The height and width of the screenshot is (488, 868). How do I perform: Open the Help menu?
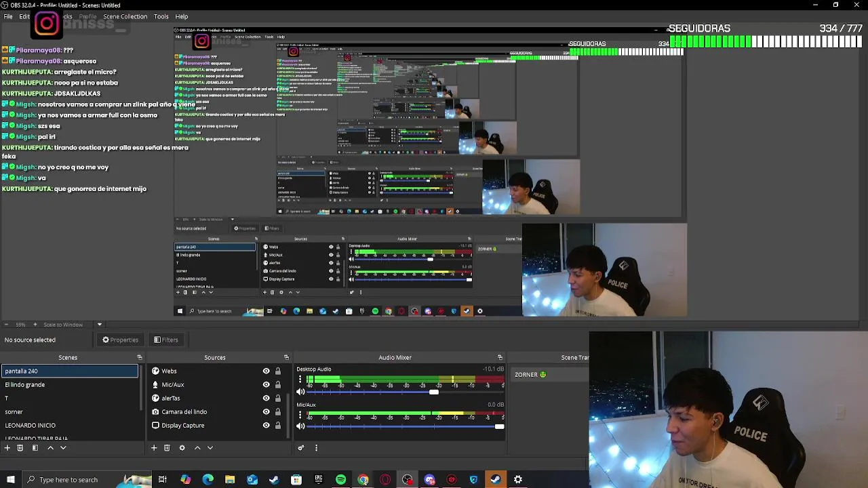tap(182, 16)
